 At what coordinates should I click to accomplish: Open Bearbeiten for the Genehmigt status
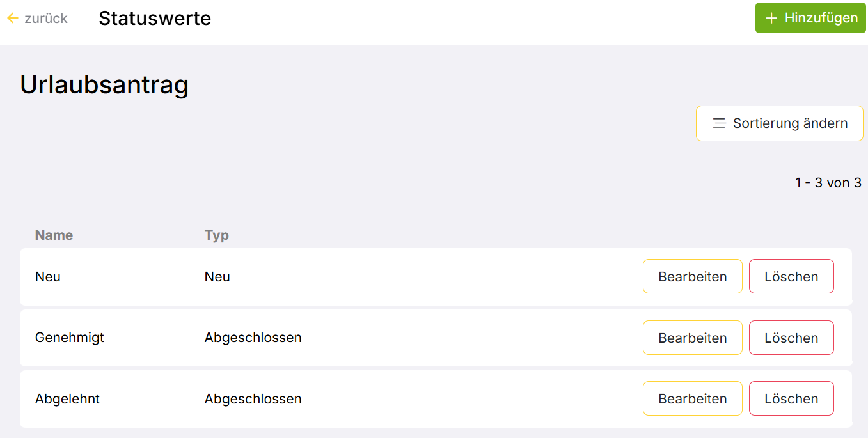pyautogui.click(x=692, y=338)
